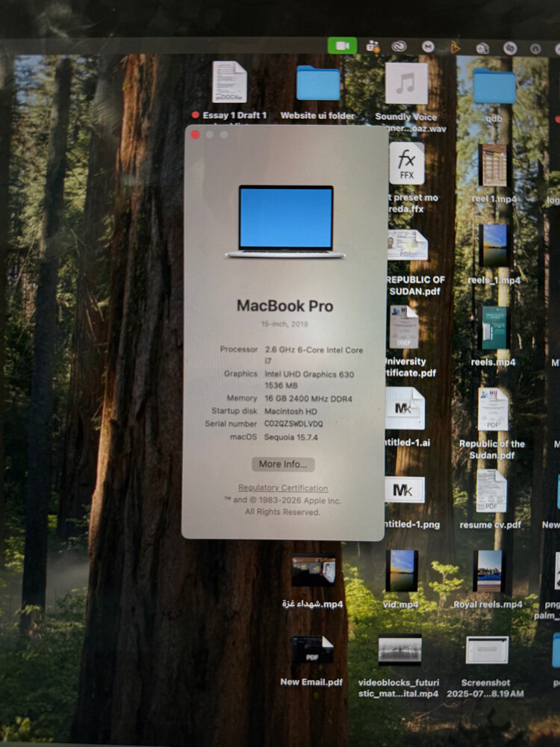Click the Website ui folder name label

[x=317, y=116]
